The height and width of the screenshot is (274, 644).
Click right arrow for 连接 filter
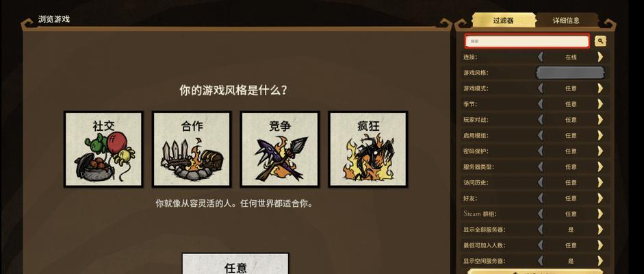pos(600,57)
